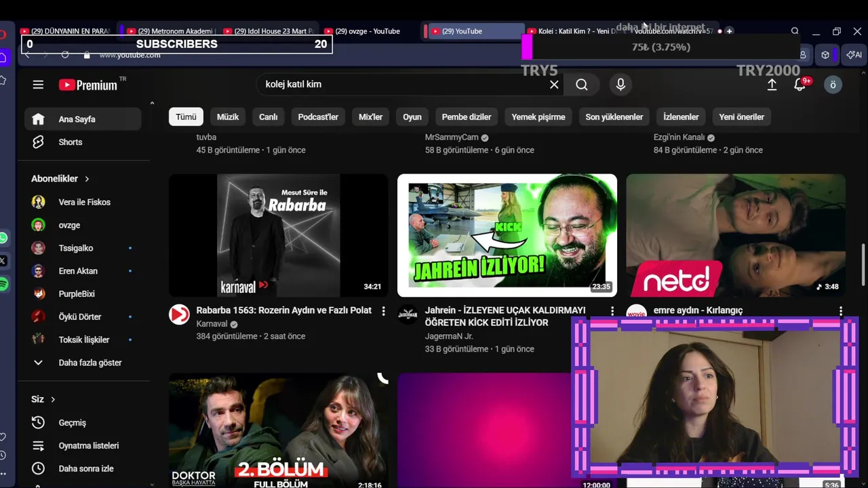This screenshot has height=488, width=868.
Task: Open browser tab search magnifier
Action: tap(795, 31)
